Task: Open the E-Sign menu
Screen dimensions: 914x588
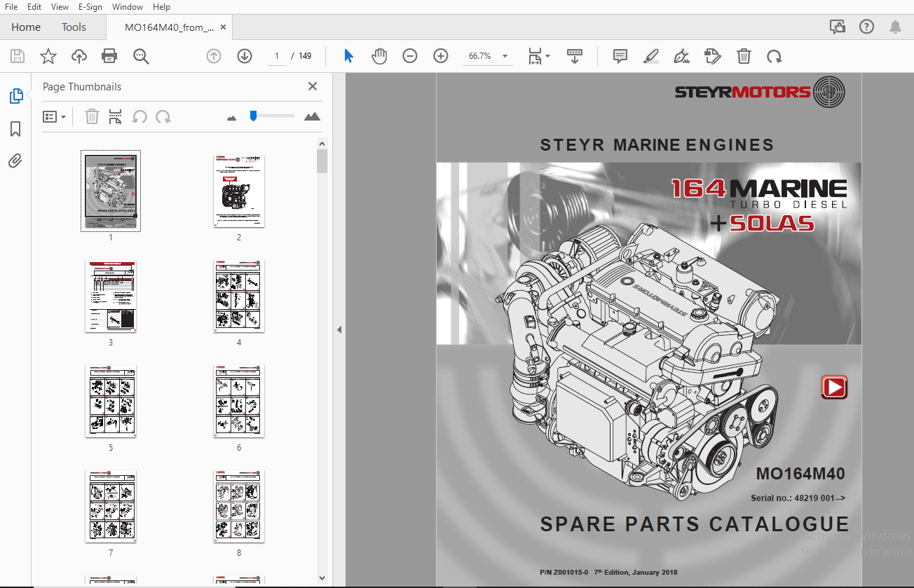Action: pyautogui.click(x=90, y=6)
